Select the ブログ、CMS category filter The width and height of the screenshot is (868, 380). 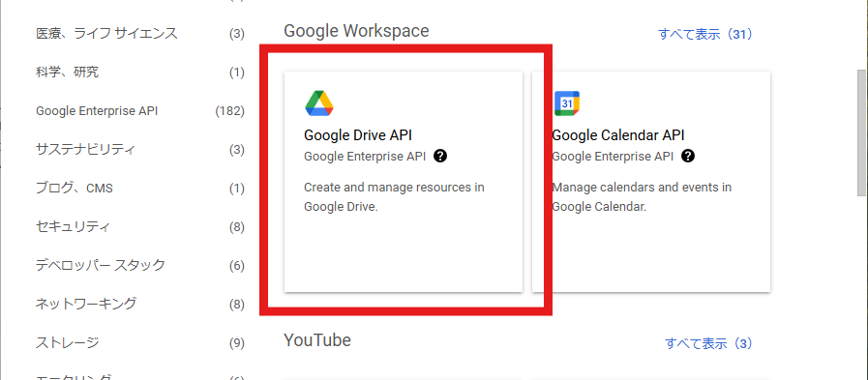tap(75, 188)
